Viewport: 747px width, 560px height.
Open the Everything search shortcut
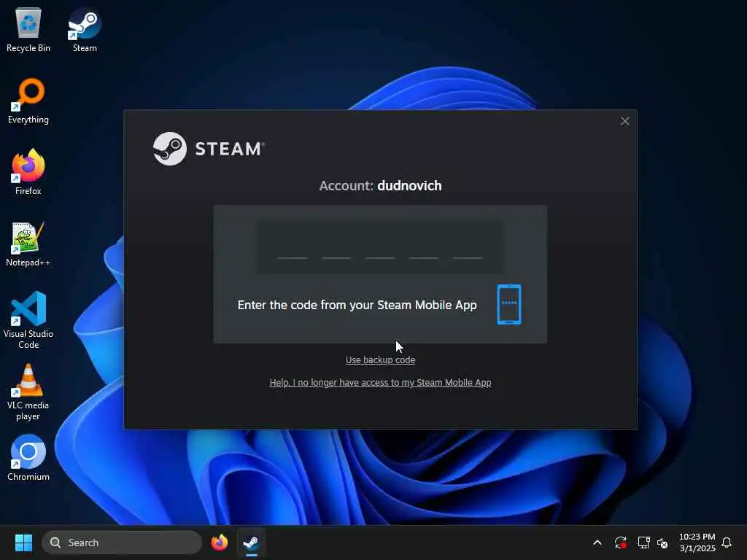pos(28,101)
